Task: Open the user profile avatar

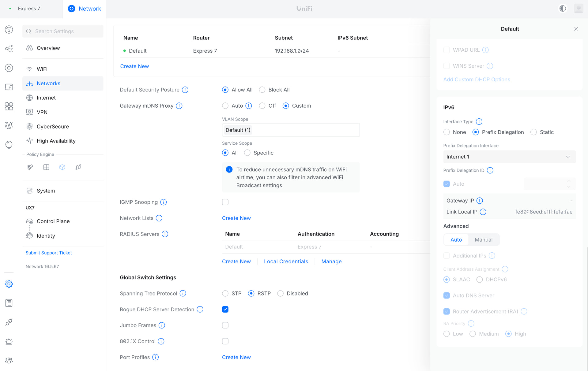Action: click(x=579, y=9)
